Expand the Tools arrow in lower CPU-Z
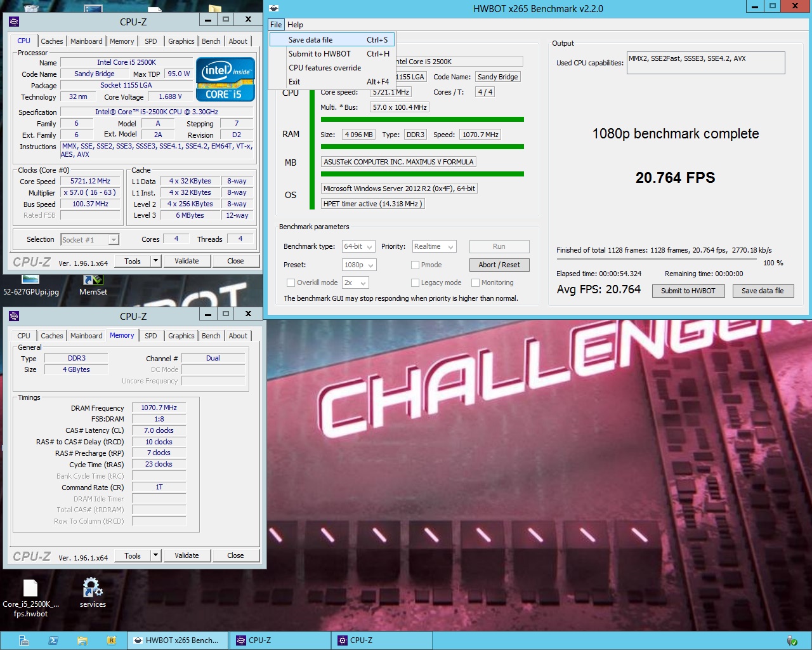 [155, 555]
